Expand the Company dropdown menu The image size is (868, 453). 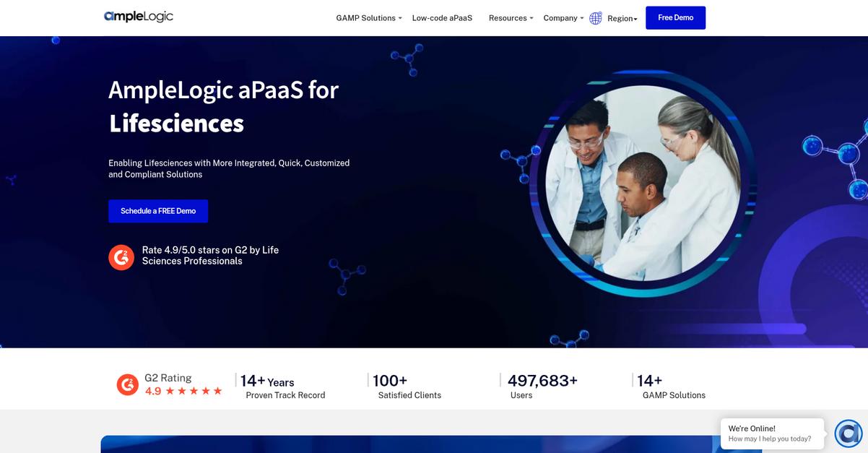tap(563, 18)
